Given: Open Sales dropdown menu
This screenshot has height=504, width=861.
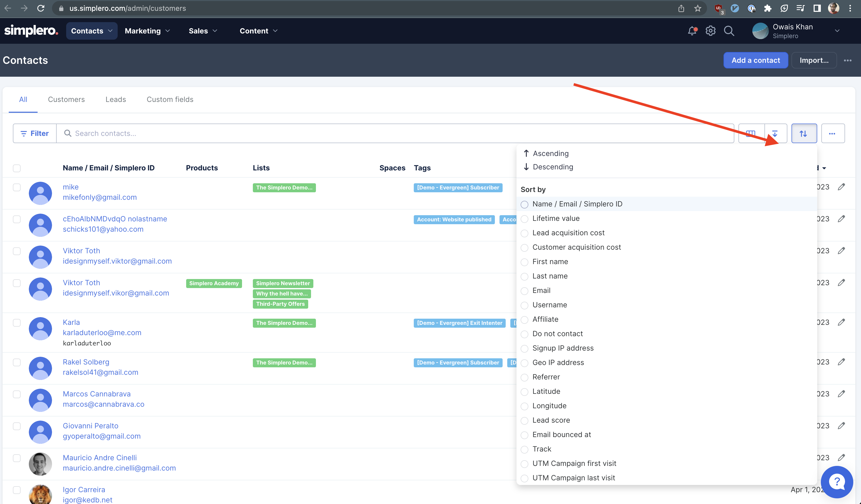Looking at the screenshot, I should [203, 31].
